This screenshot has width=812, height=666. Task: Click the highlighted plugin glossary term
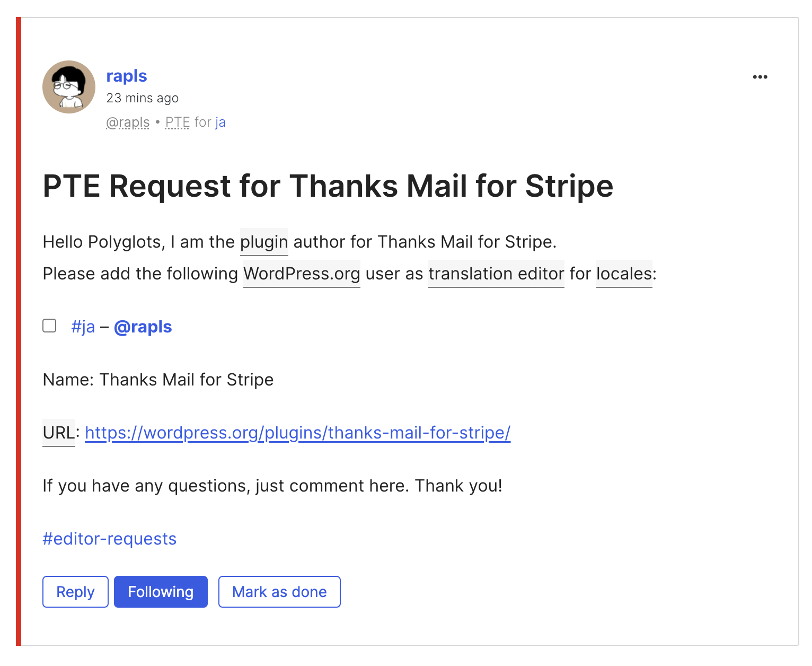pos(264,242)
